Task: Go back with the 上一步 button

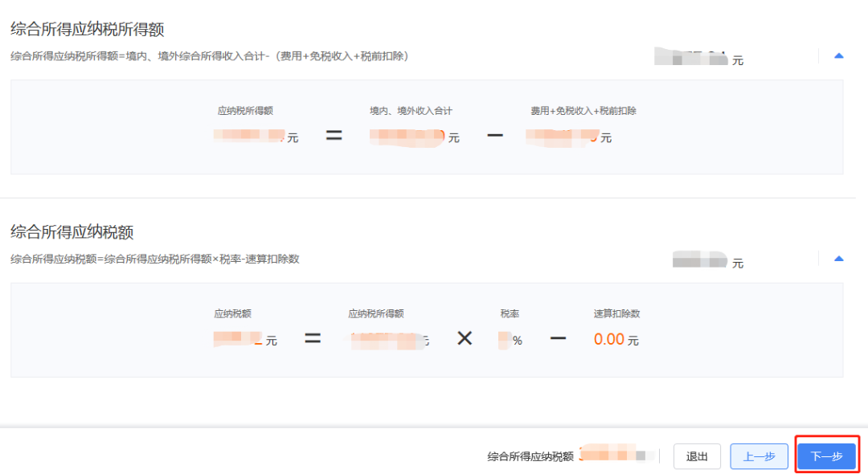Action: (x=759, y=456)
